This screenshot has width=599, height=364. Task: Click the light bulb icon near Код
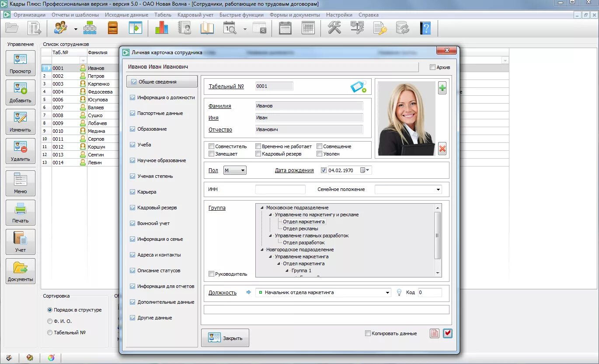(x=399, y=293)
